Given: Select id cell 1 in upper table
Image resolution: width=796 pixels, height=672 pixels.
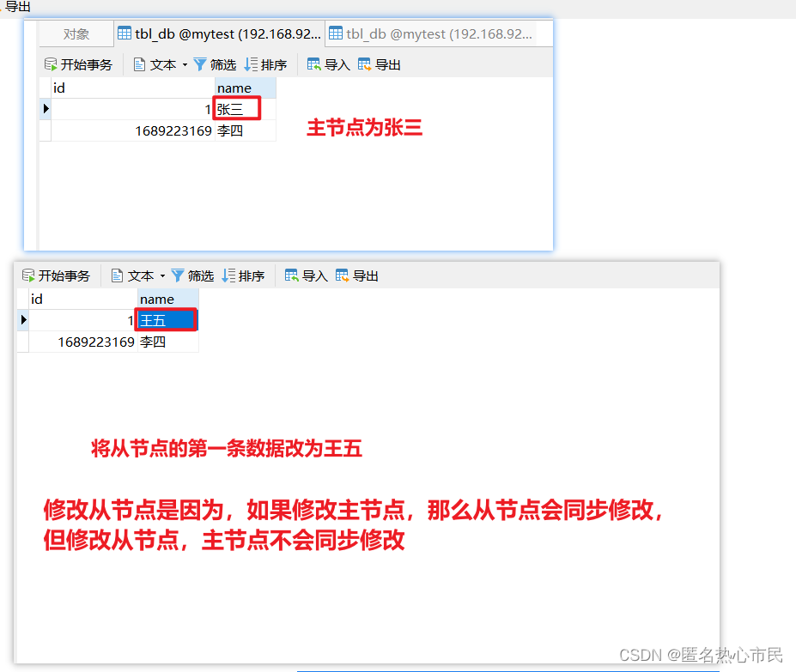Looking at the screenshot, I should click(x=133, y=109).
